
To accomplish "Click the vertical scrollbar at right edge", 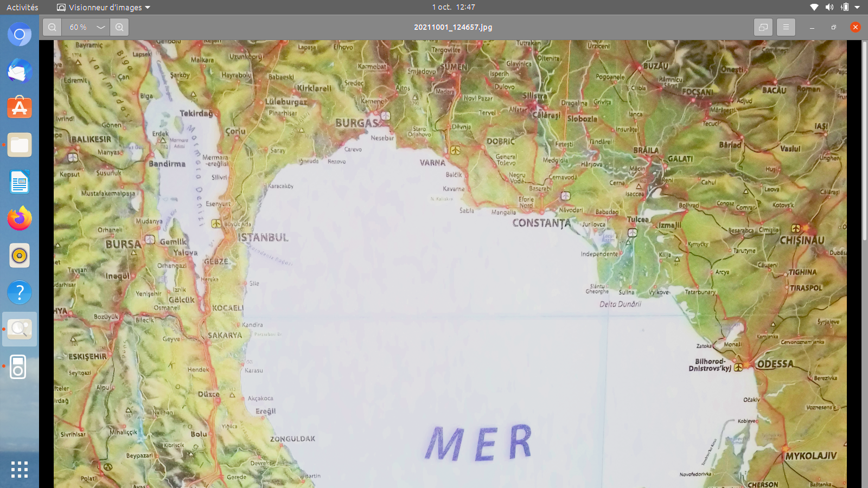I will point(864,141).
